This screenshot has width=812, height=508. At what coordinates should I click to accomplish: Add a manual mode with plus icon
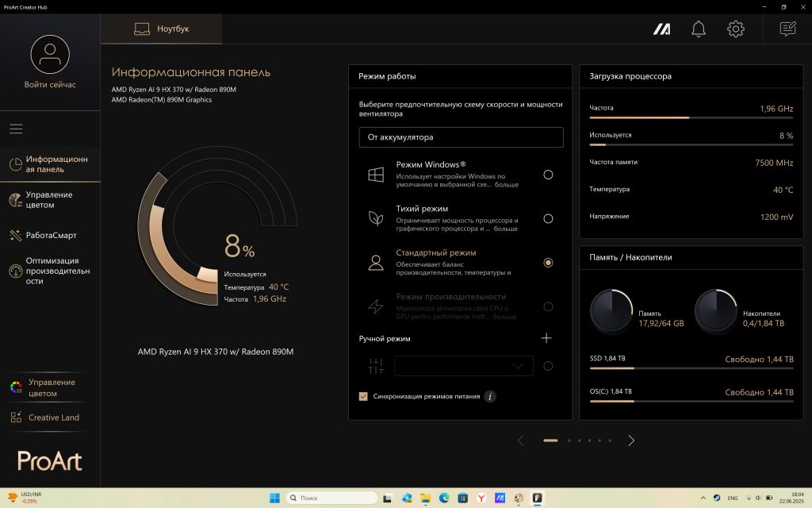546,338
